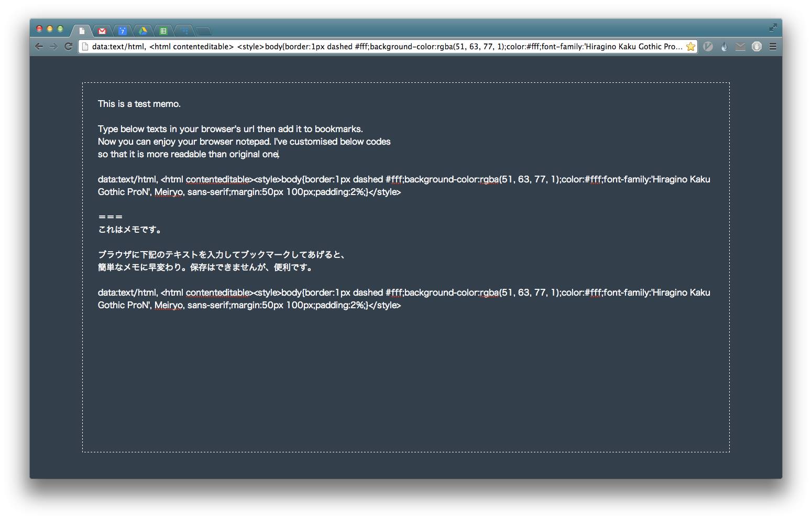Click the water drop extension icon
The width and height of the screenshot is (812, 520).
(x=724, y=47)
